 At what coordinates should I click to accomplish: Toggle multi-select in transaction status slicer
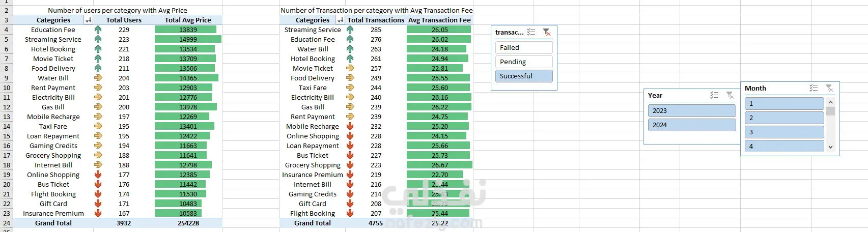(x=531, y=32)
